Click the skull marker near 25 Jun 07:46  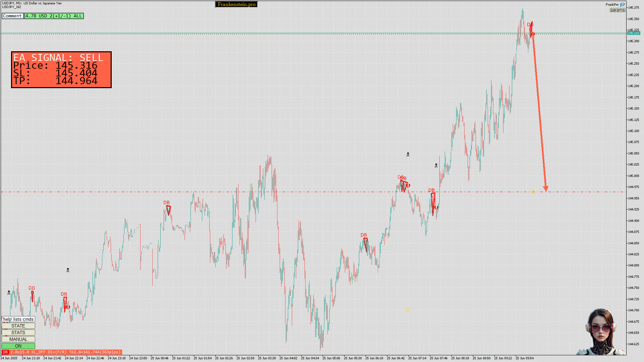(436, 166)
